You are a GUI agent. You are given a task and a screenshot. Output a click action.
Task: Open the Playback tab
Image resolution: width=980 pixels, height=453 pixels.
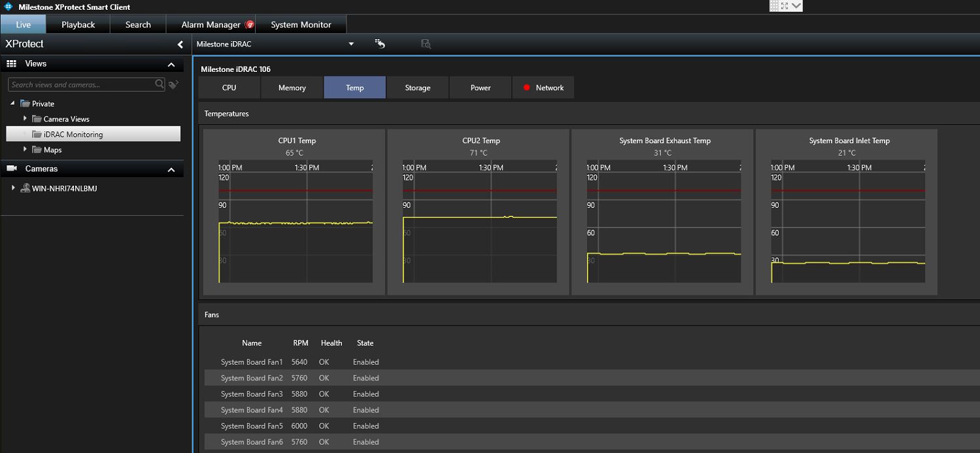pos(78,24)
